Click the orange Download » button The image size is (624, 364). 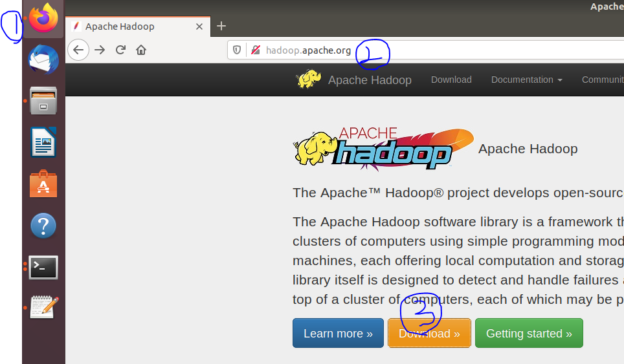click(429, 333)
